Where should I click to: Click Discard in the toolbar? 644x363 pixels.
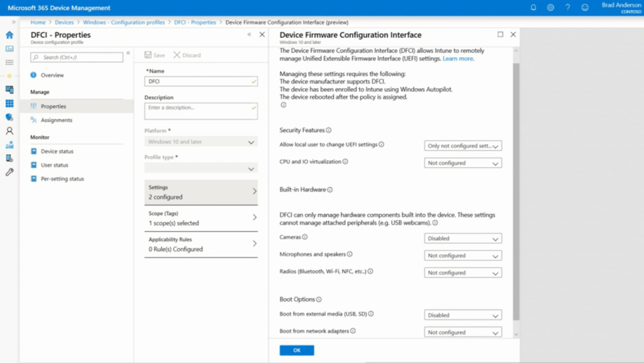[187, 55]
